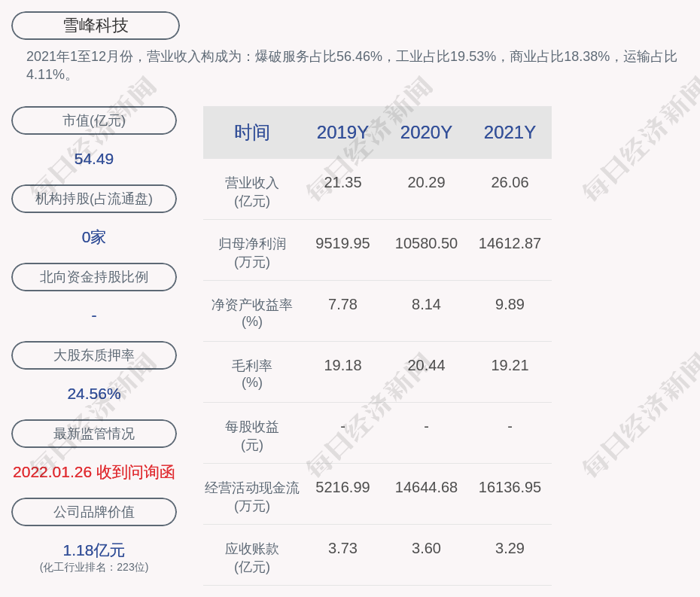Click the 公司品牌价值 label pill
Image resolution: width=700 pixels, height=597 pixels.
point(94,512)
